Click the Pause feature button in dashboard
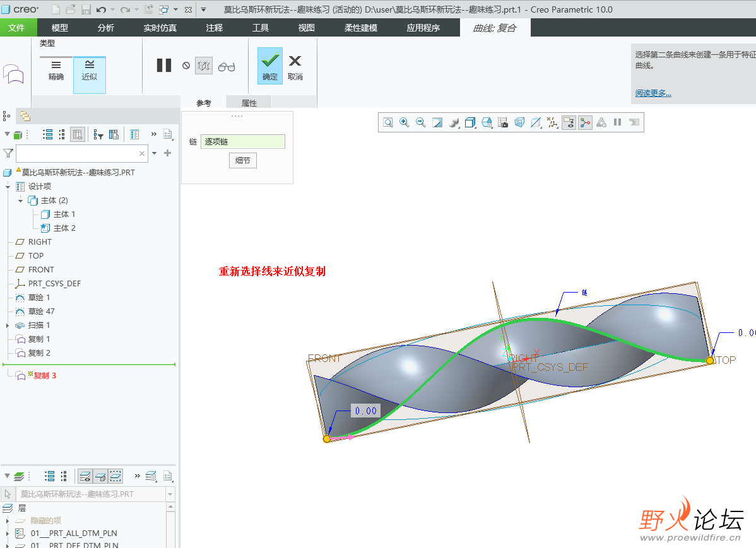 coord(164,66)
